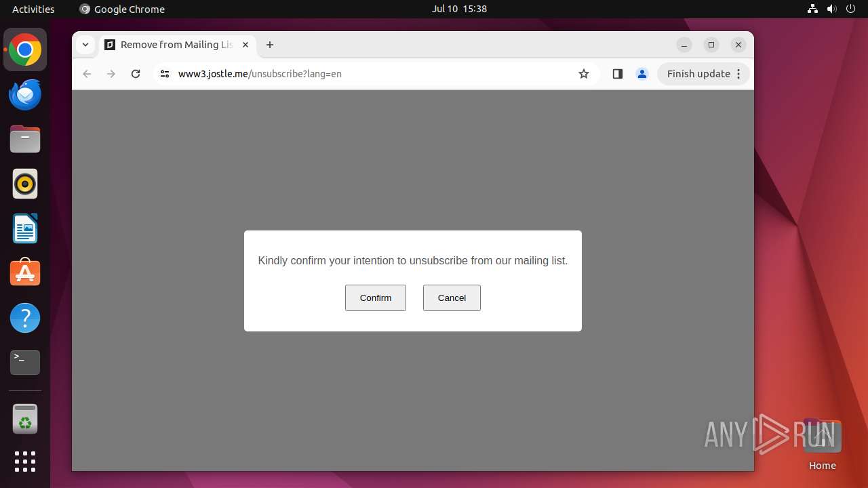Image resolution: width=868 pixels, height=488 pixels.
Task: Show all applications grid
Action: coord(25,462)
